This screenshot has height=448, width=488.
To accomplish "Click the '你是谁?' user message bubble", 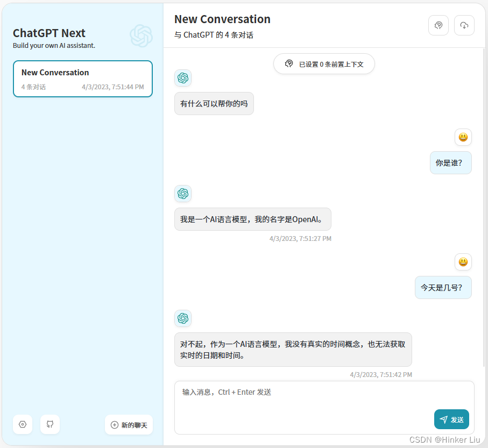I will 450,162.
